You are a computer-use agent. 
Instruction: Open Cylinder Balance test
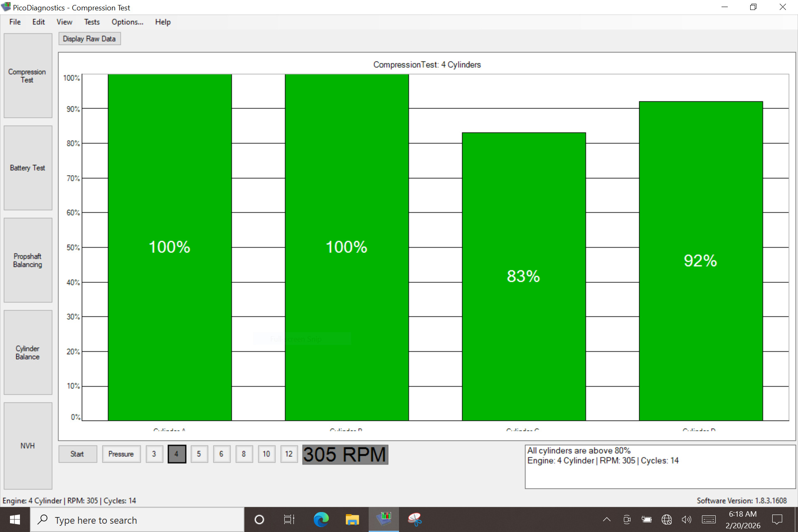tap(28, 352)
